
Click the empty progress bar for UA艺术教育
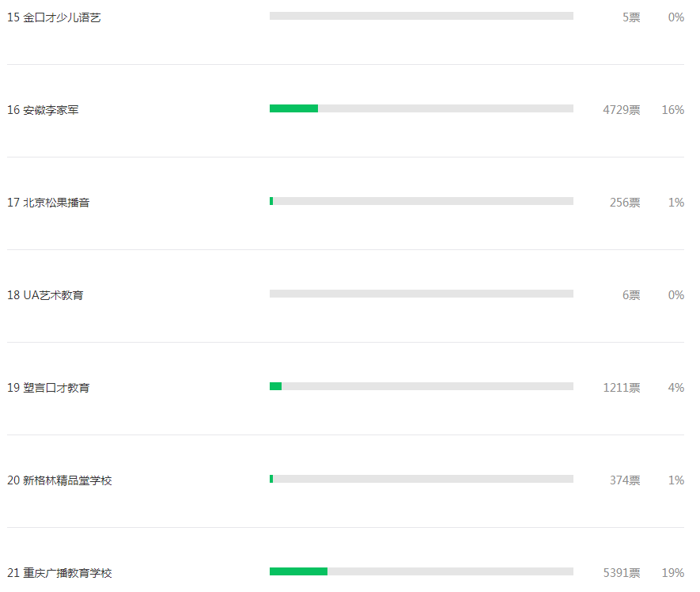(x=422, y=294)
